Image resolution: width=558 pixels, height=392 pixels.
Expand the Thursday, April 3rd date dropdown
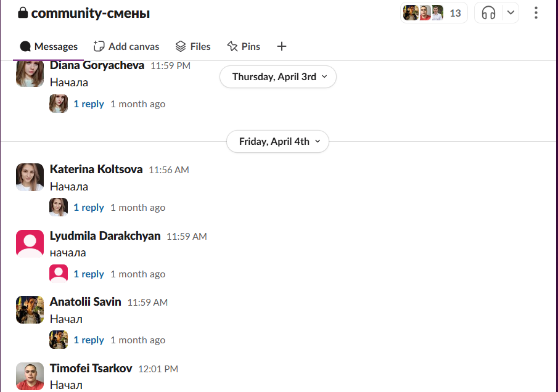point(278,77)
